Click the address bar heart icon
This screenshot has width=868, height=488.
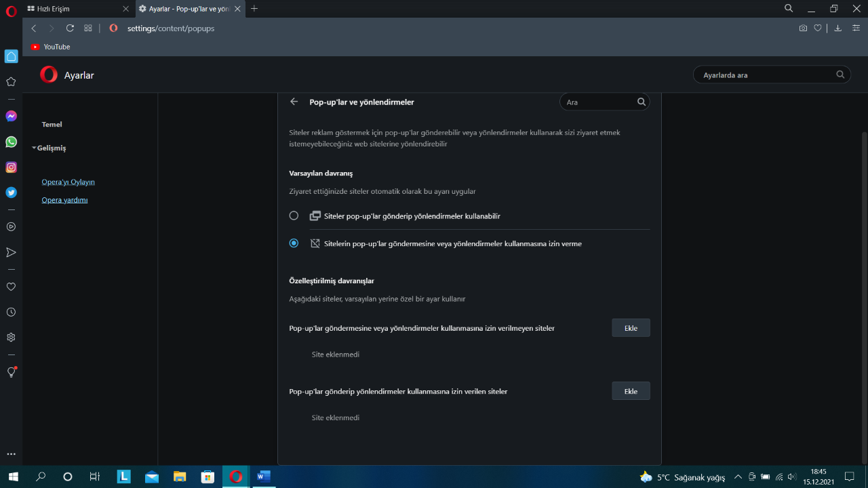tap(818, 28)
